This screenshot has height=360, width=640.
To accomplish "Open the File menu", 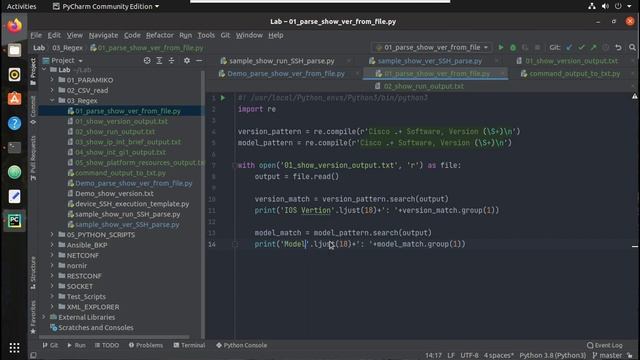I will pos(36,35).
